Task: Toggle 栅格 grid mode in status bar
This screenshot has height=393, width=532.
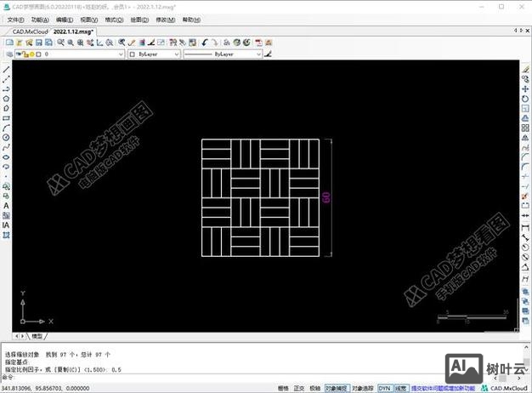Action: click(283, 388)
